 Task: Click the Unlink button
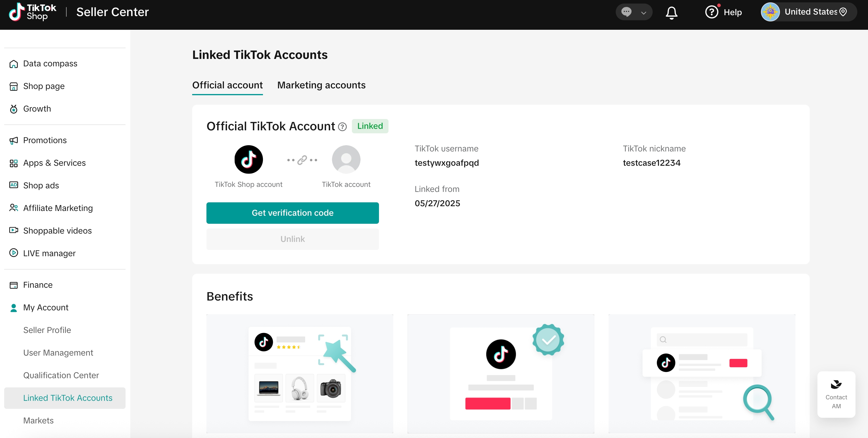292,239
